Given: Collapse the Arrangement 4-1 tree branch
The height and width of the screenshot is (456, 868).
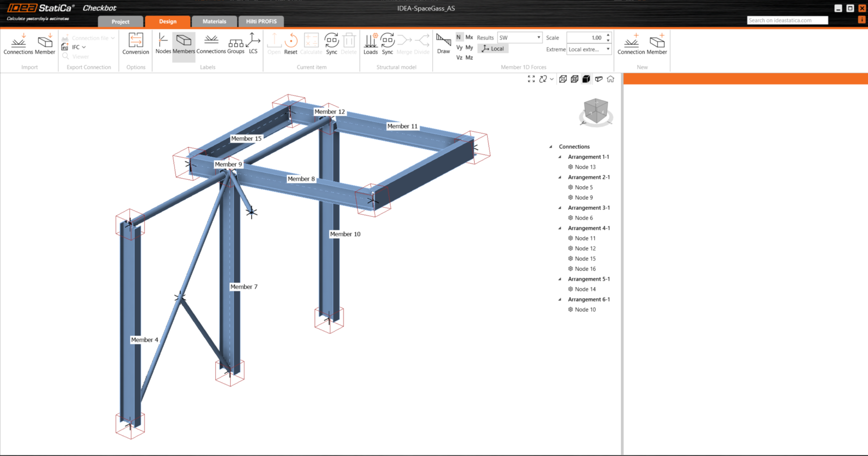Looking at the screenshot, I should 560,228.
